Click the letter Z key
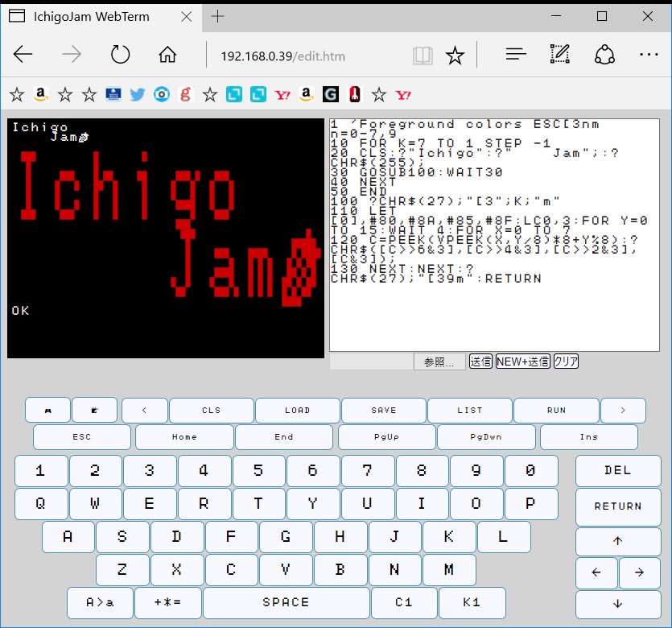The image size is (672, 628). pyautogui.click(x=122, y=570)
